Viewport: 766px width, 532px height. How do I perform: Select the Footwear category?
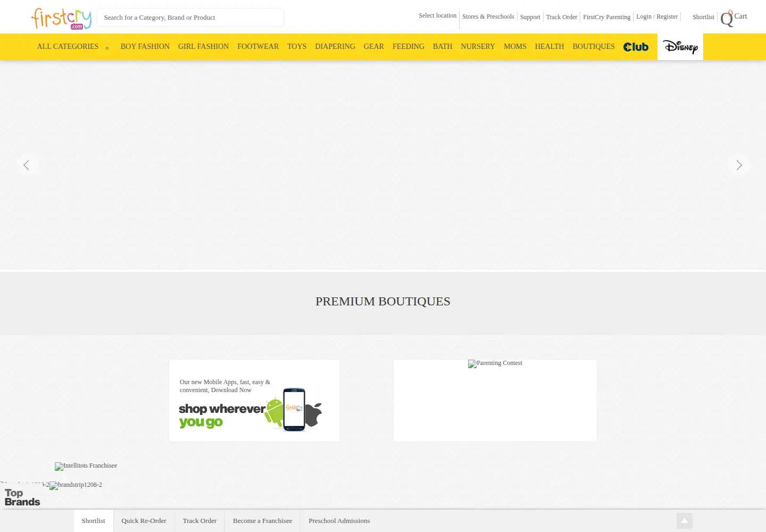coord(258,47)
